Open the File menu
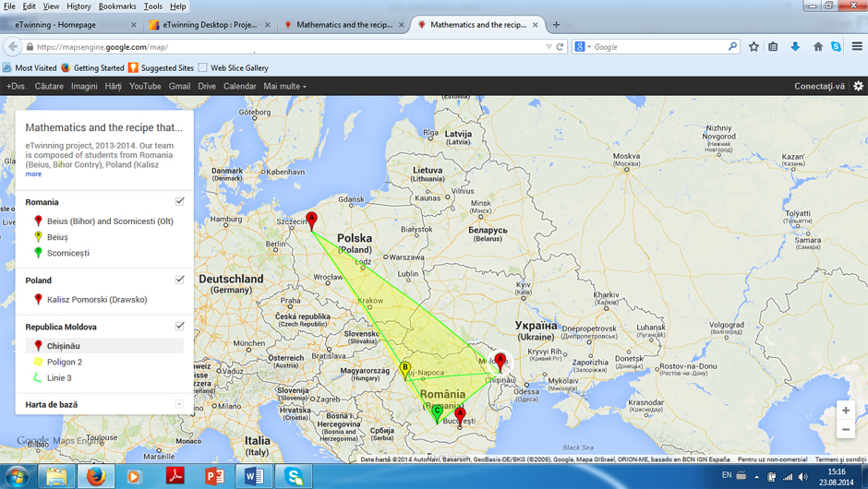Viewport: 868px width, 489px height. tap(9, 6)
